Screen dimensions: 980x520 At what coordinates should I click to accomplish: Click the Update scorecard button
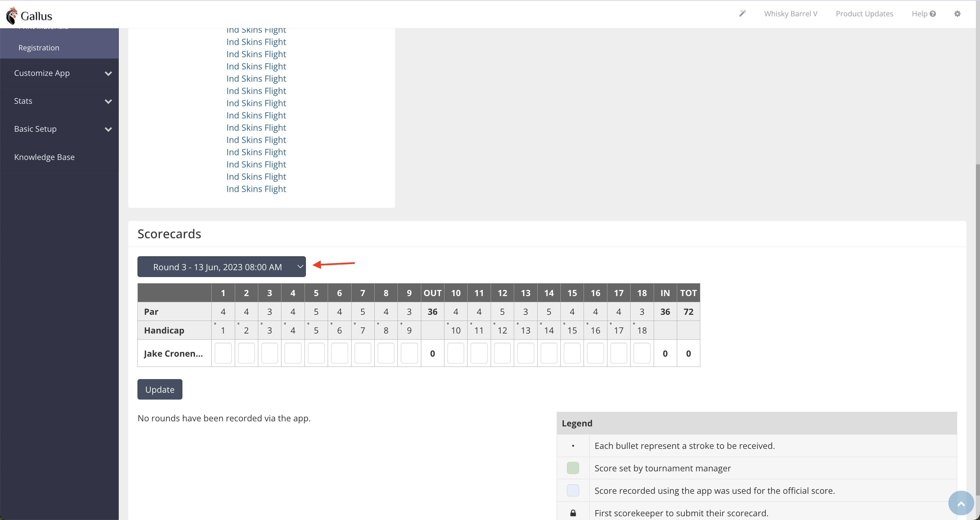click(160, 389)
